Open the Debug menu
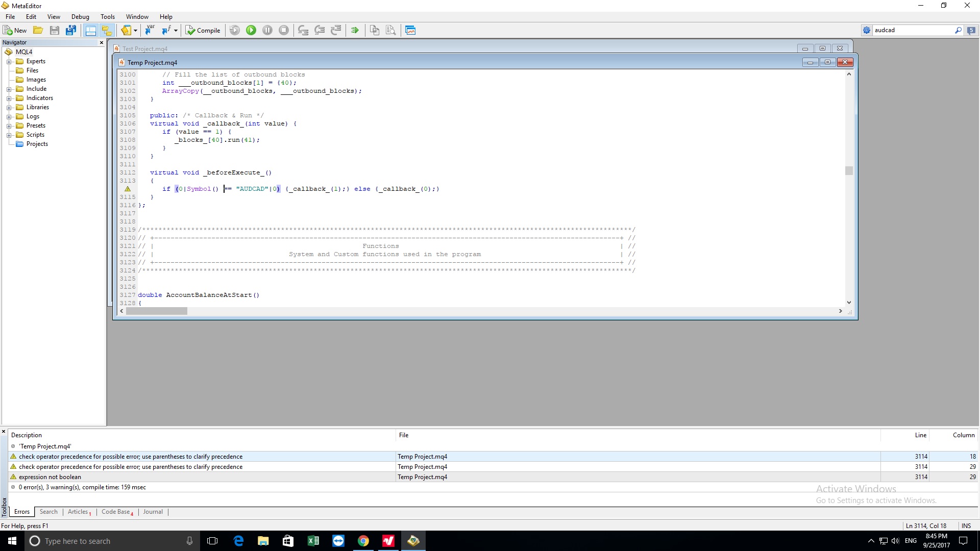 (x=80, y=16)
